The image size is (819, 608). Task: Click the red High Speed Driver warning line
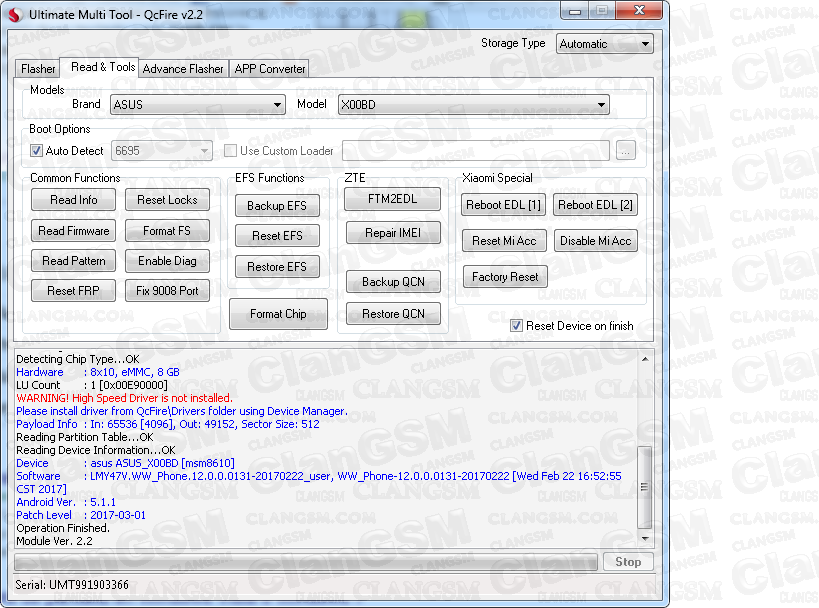click(124, 398)
